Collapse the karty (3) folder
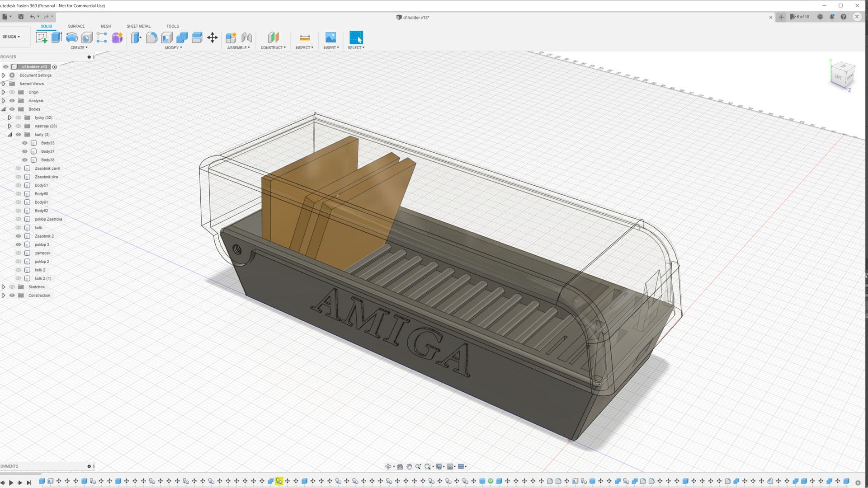The width and height of the screenshot is (868, 488). click(x=9, y=135)
